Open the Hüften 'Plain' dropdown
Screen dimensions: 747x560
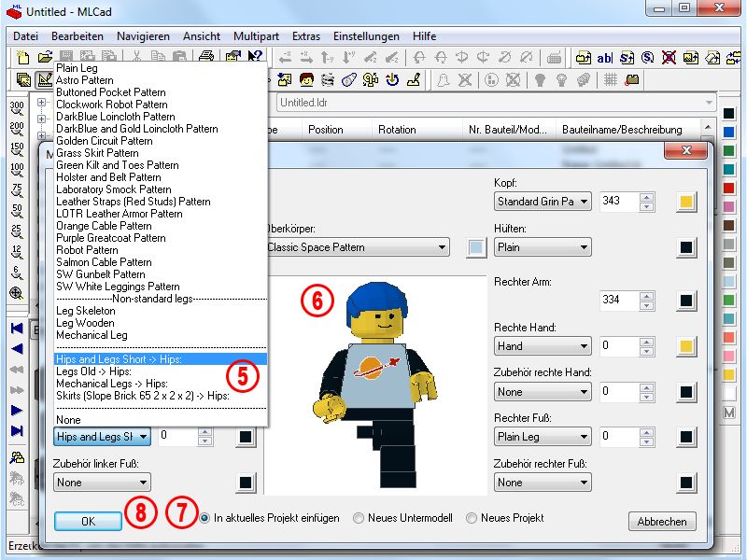pyautogui.click(x=543, y=247)
